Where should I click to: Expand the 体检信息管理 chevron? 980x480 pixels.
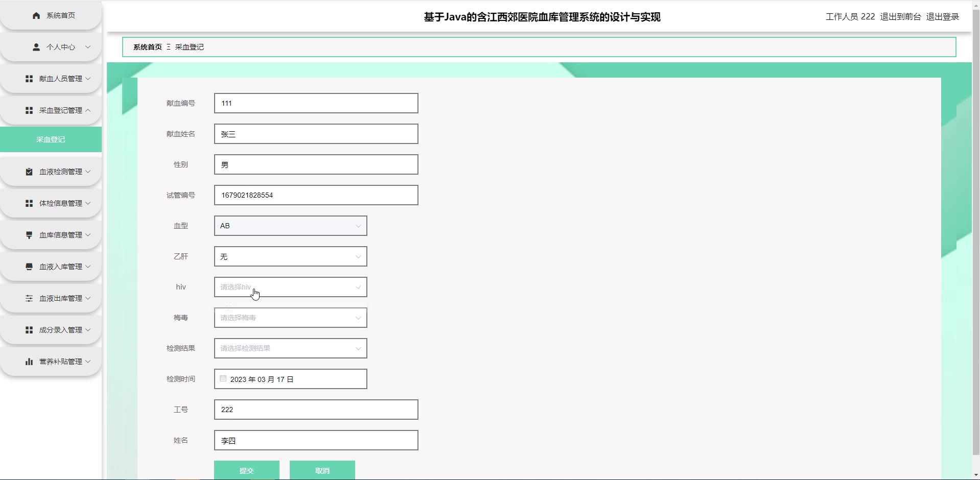[x=88, y=203]
